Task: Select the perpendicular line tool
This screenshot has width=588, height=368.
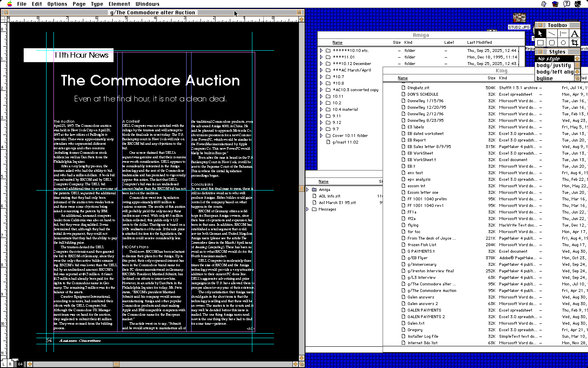Action: 563,34
